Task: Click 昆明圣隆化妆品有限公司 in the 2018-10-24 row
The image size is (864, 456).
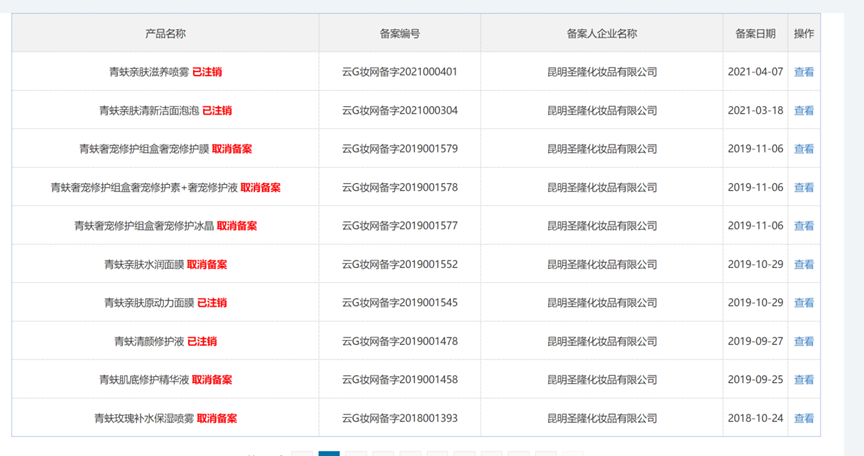Action: pyautogui.click(x=602, y=419)
